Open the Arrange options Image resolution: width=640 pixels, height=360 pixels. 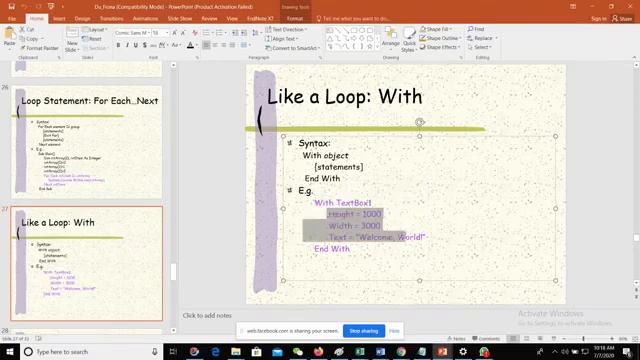coord(391,38)
